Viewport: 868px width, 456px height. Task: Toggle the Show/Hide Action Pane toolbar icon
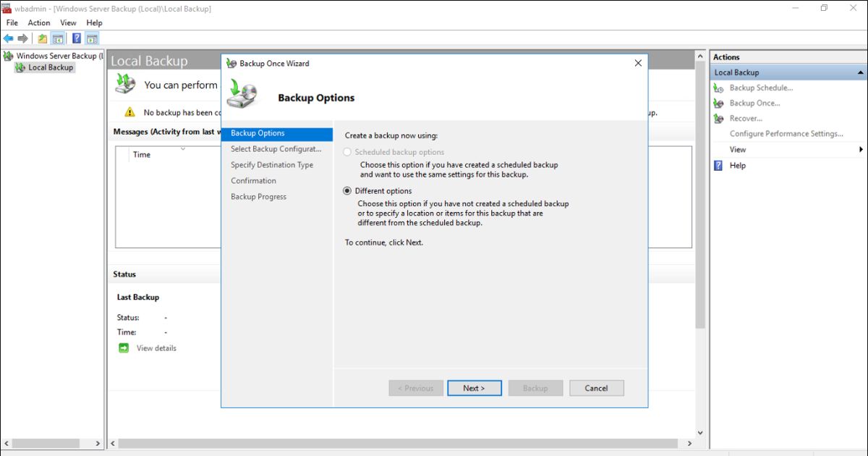click(92, 38)
